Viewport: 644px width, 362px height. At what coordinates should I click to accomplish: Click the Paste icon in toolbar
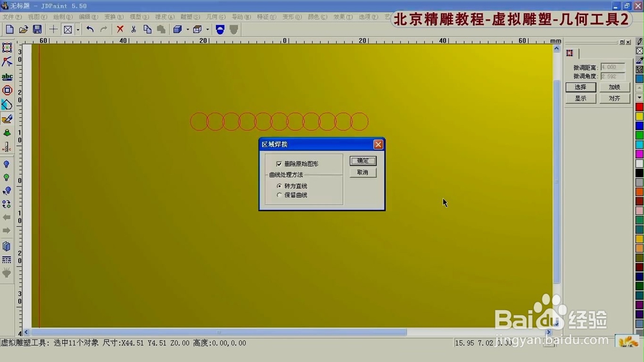[162, 29]
